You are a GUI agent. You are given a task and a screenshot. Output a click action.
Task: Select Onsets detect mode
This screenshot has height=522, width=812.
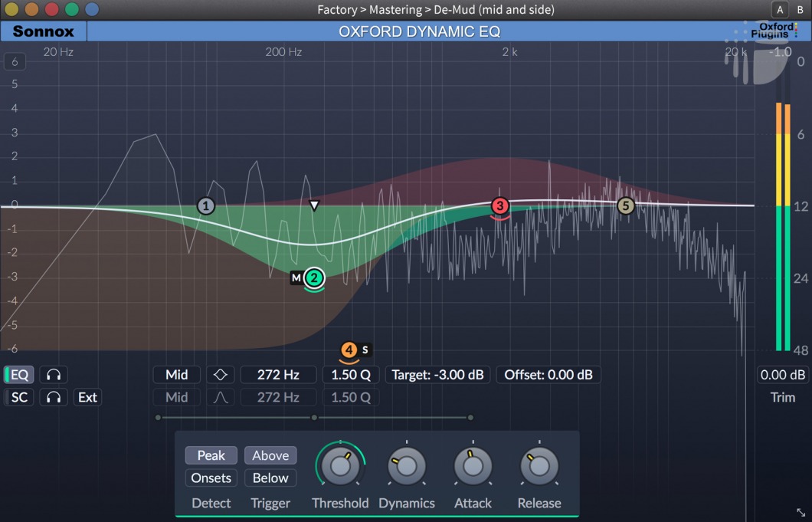[211, 478]
